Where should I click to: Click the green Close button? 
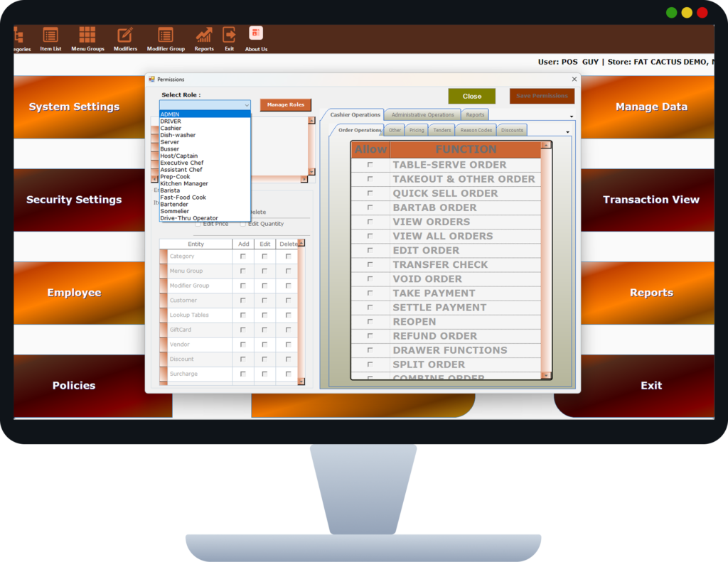pyautogui.click(x=471, y=97)
